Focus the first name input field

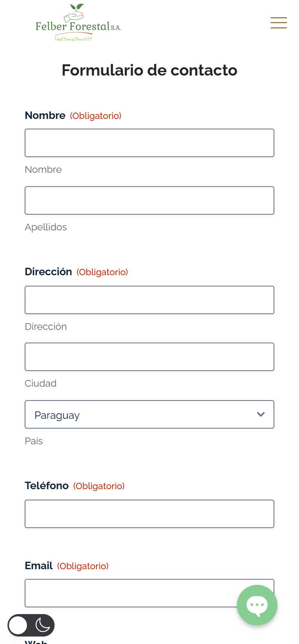click(x=149, y=143)
